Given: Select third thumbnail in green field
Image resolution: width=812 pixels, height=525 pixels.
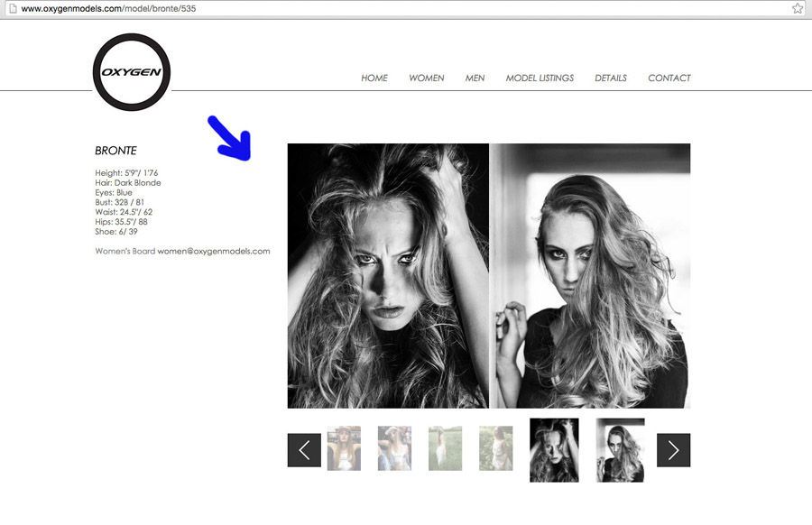Looking at the screenshot, I should click(445, 448).
